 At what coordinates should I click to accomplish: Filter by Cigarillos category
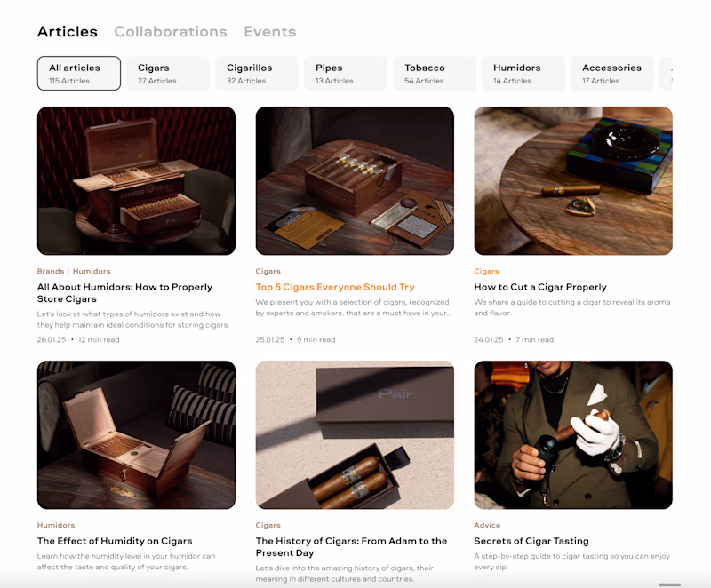pyautogui.click(x=257, y=74)
